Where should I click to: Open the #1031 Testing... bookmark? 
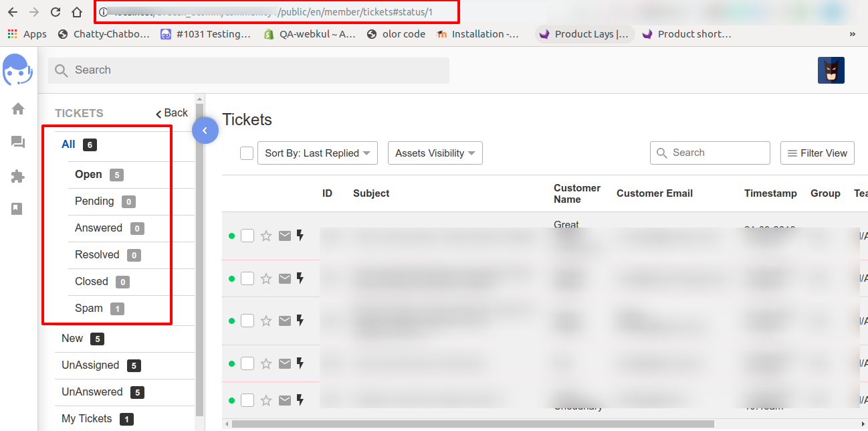(x=206, y=34)
